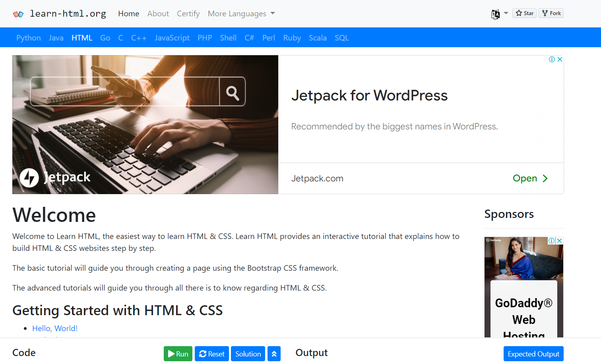
Task: Switch to the Go tutorial
Action: tap(105, 38)
